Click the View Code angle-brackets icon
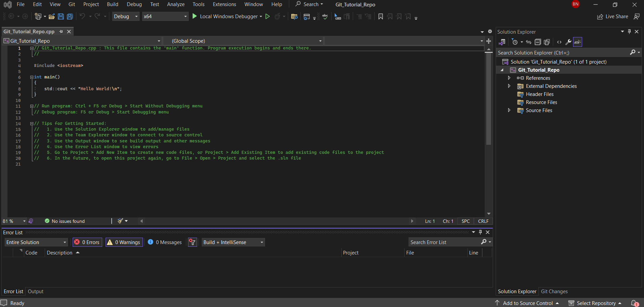This screenshot has width=644, height=307. click(x=559, y=42)
